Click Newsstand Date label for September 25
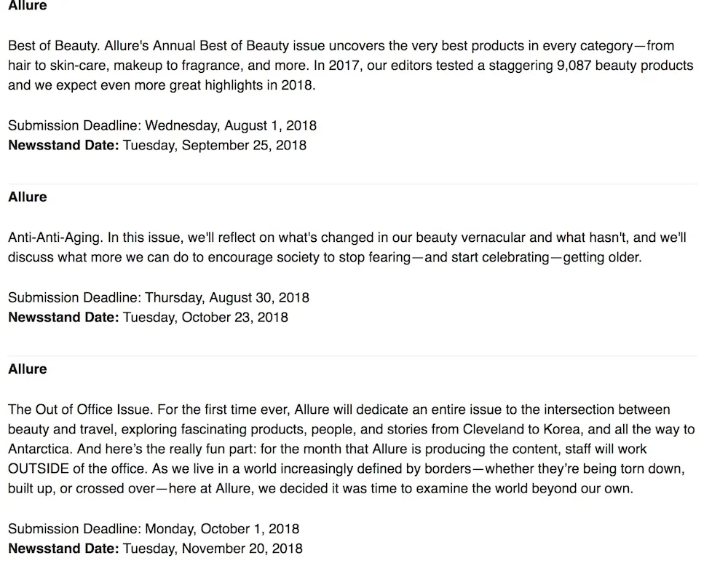The image size is (728, 569). click(63, 146)
